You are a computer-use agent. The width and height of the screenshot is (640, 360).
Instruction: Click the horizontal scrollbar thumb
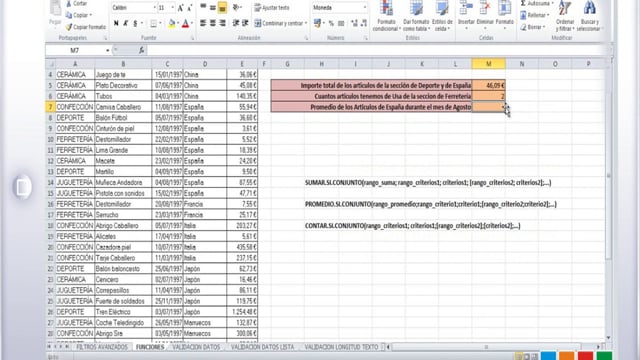click(x=486, y=347)
